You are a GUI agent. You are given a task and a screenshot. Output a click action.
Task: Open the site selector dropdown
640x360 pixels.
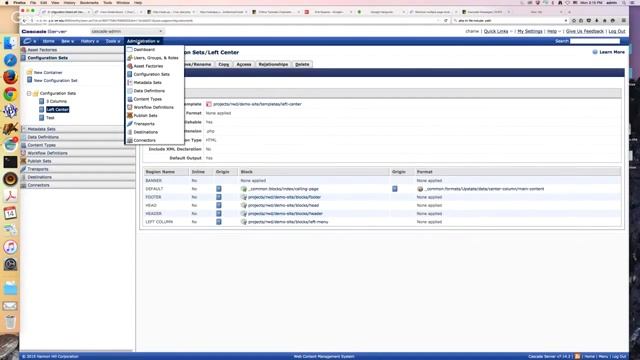127,31
